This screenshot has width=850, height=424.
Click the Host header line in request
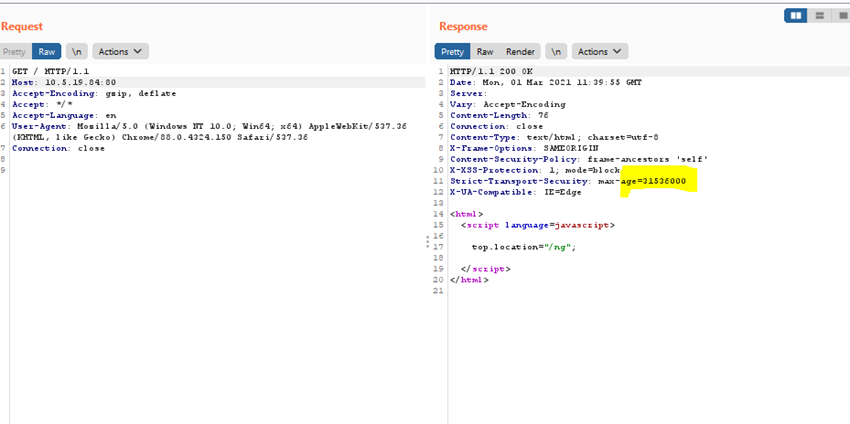click(x=64, y=82)
